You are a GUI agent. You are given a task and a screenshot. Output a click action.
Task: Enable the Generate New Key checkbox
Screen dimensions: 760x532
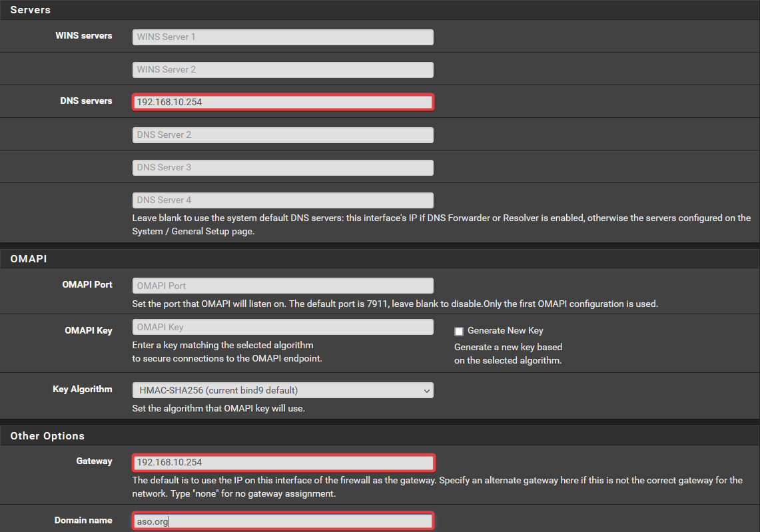pyautogui.click(x=459, y=331)
